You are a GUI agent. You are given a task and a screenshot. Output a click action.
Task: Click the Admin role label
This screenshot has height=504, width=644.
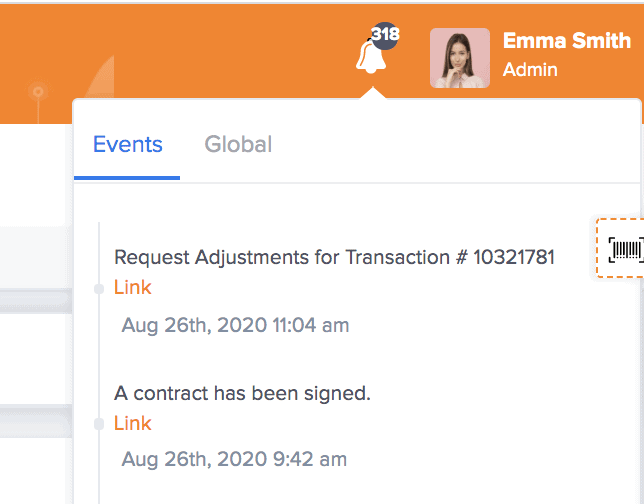click(x=530, y=69)
